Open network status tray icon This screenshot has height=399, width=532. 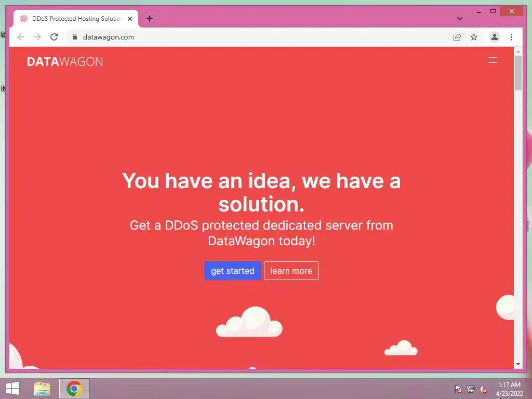tap(471, 389)
